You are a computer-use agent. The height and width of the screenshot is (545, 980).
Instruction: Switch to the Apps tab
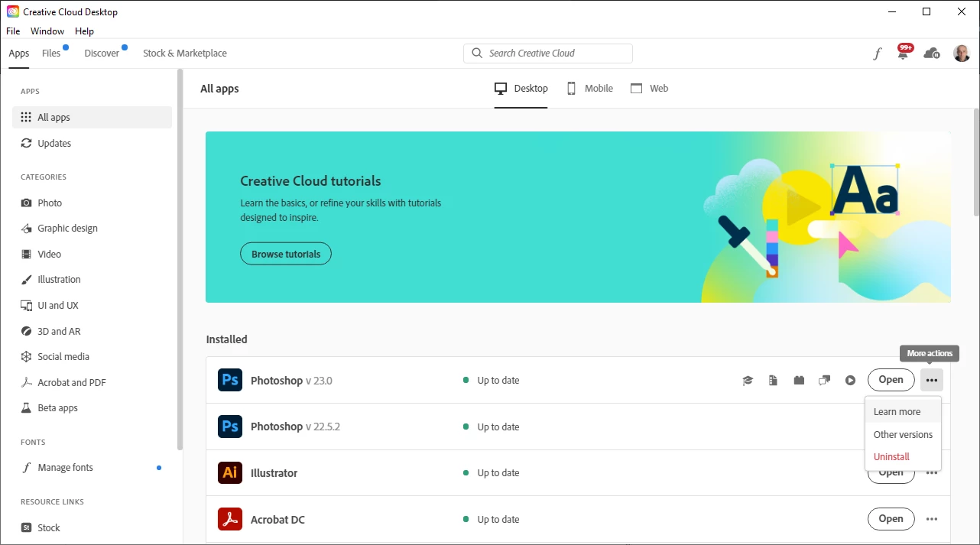tap(19, 54)
